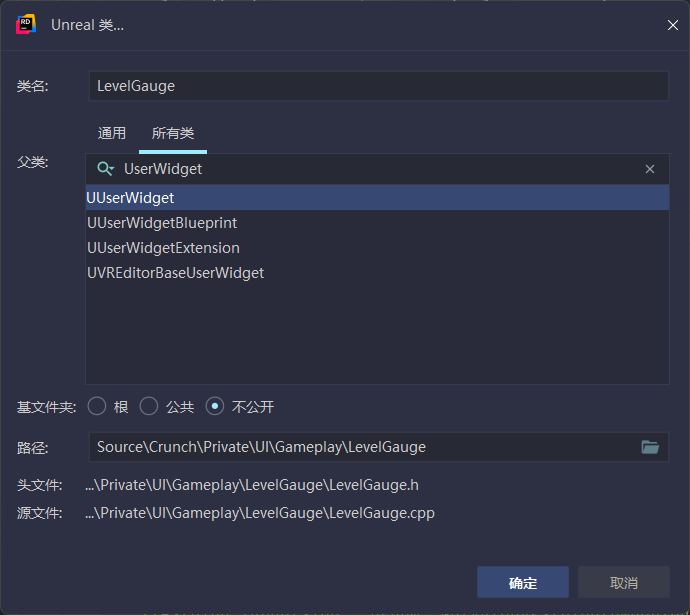690x615 pixels.
Task: Open search options magnifier icon
Action: tap(105, 169)
